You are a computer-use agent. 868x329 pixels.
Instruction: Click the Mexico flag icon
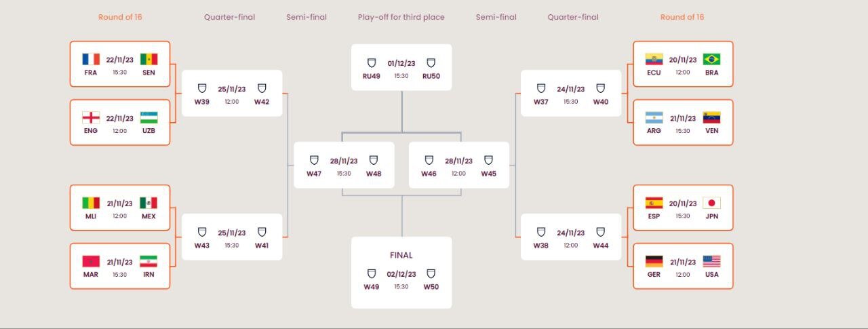149,203
